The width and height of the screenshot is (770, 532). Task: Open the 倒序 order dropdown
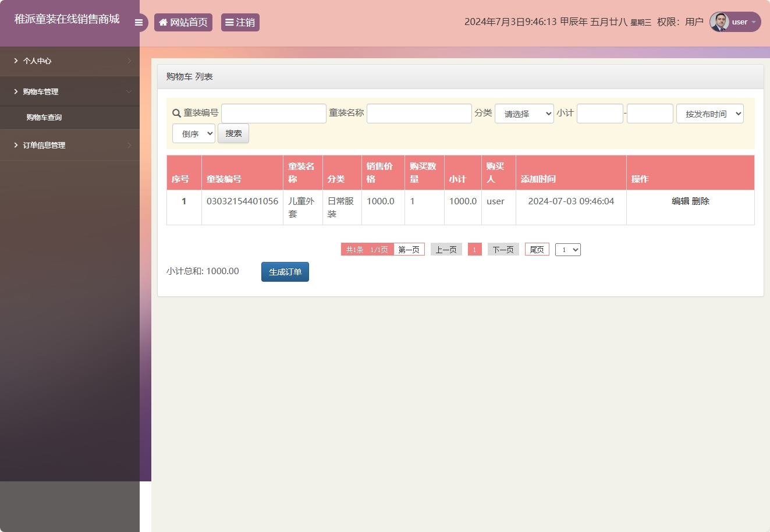[x=194, y=134]
